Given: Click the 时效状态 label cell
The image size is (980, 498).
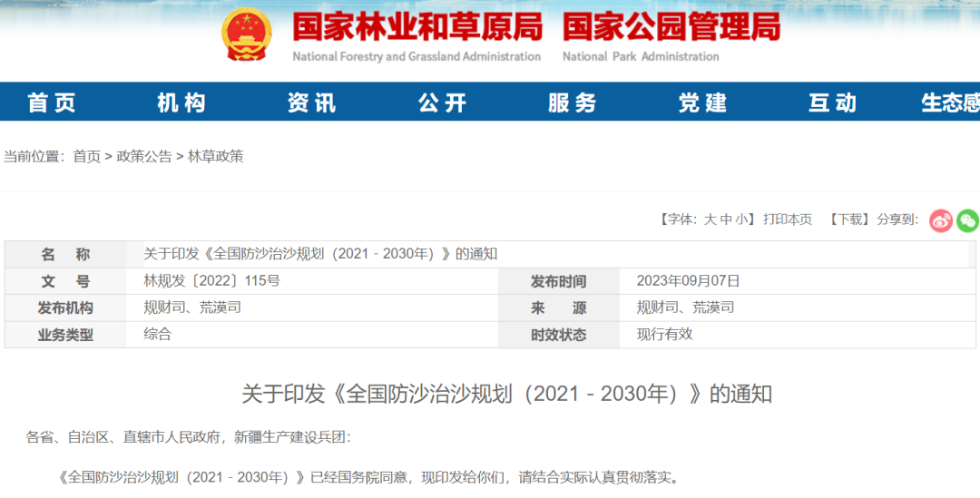Looking at the screenshot, I should 559,335.
